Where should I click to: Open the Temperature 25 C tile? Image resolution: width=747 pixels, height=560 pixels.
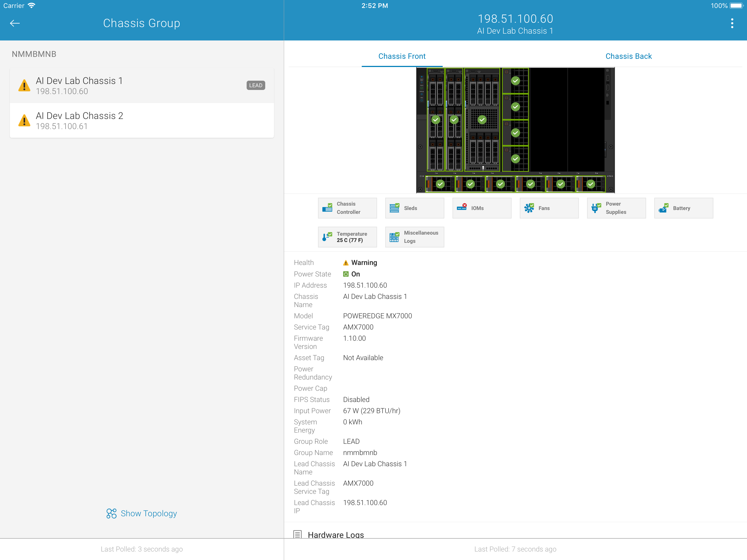347,237
